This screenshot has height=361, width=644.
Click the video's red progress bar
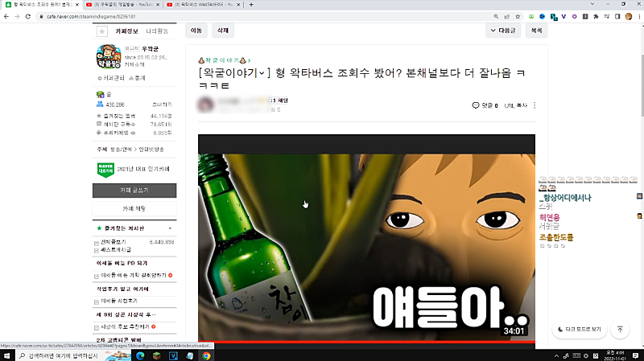pos(366,342)
